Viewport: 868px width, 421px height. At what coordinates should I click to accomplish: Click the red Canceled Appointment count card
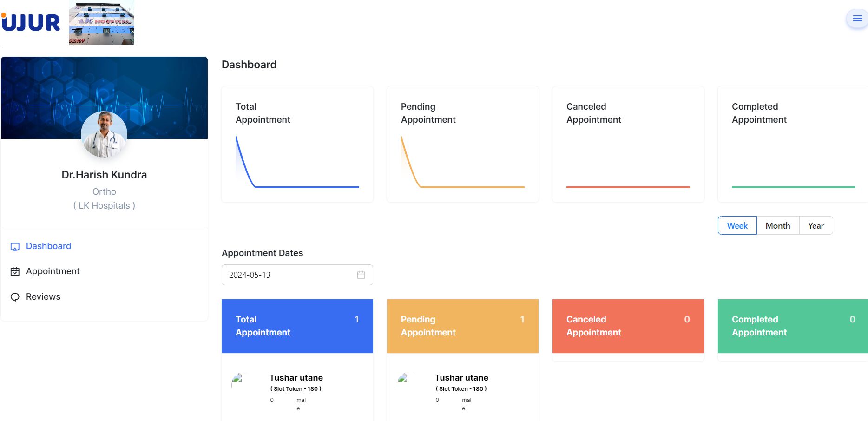coord(628,326)
